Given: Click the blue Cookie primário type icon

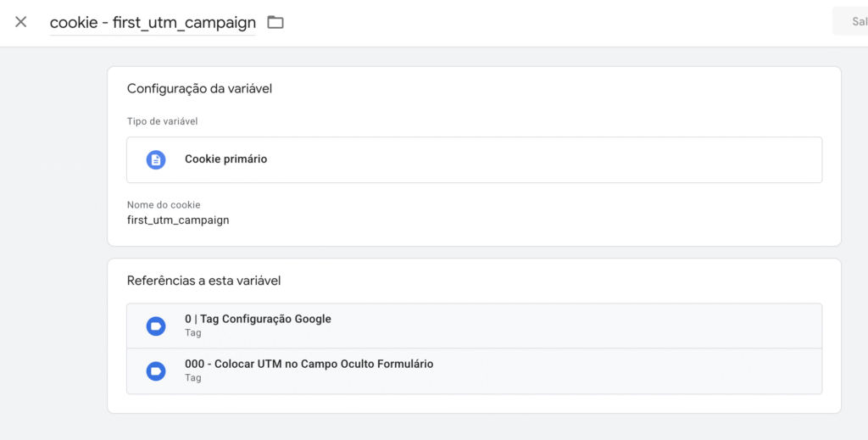Looking at the screenshot, I should (x=156, y=159).
